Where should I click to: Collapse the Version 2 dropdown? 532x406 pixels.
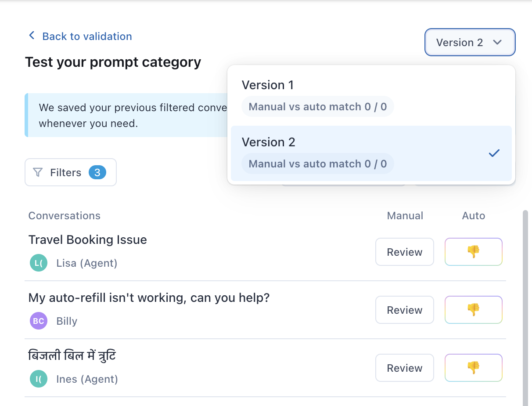coord(469,43)
